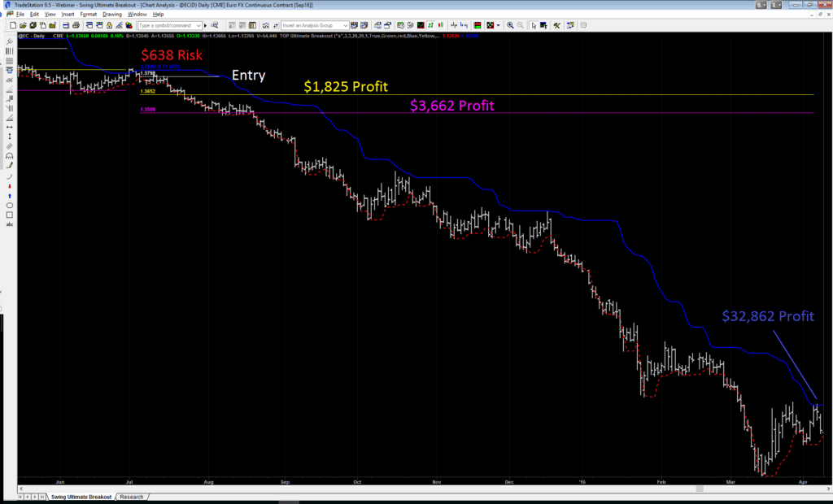
Task: Switch to the Research tab
Action: click(x=131, y=497)
